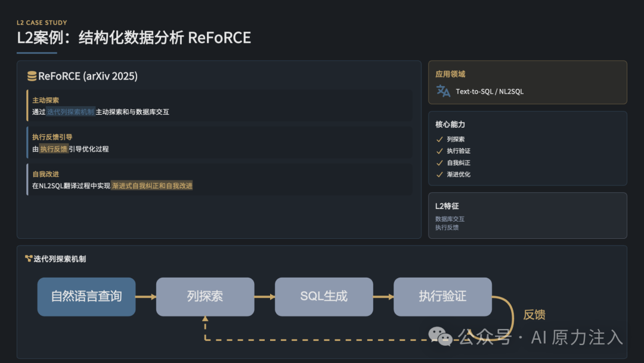Click the arrow between 列探索 and SQL生成
644x363 pixels.
pyautogui.click(x=265, y=296)
